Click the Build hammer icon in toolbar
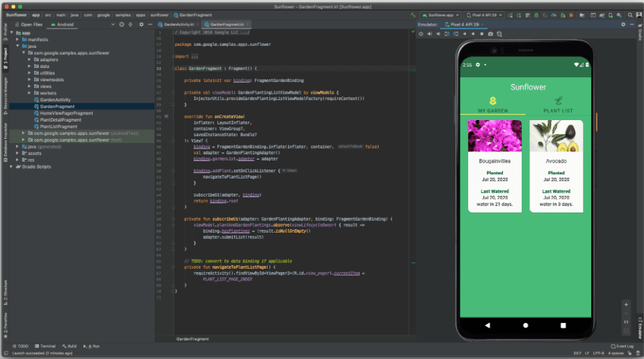 pos(414,14)
